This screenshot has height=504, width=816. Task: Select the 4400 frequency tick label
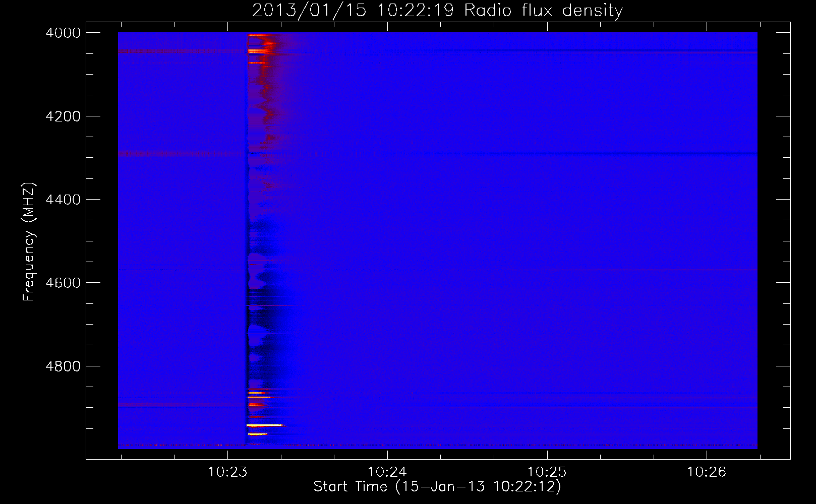pos(63,200)
